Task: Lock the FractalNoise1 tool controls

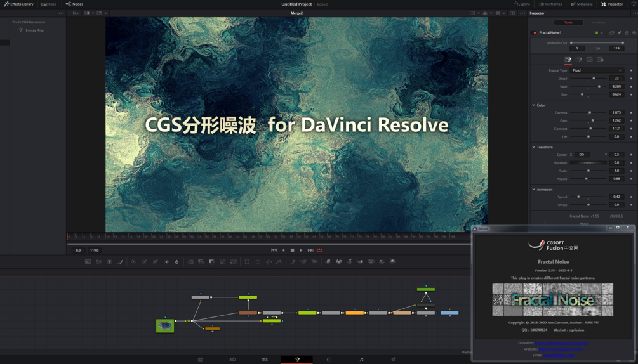Action: point(627,33)
